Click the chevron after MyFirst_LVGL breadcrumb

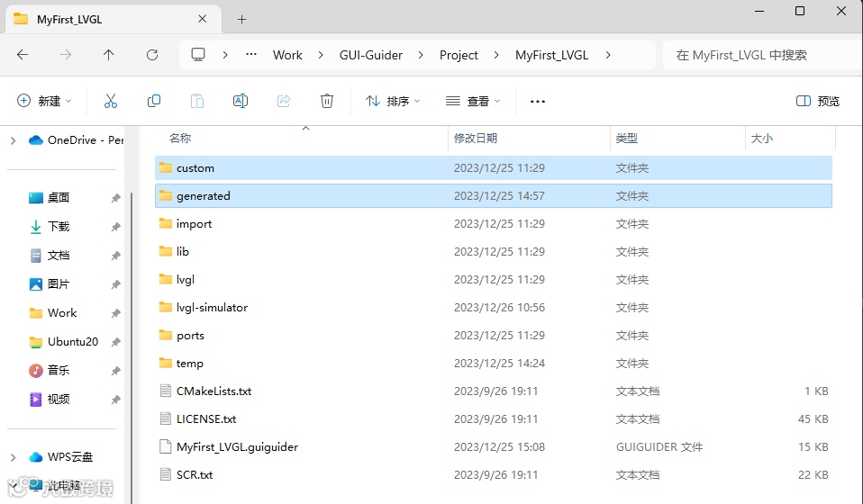(608, 55)
